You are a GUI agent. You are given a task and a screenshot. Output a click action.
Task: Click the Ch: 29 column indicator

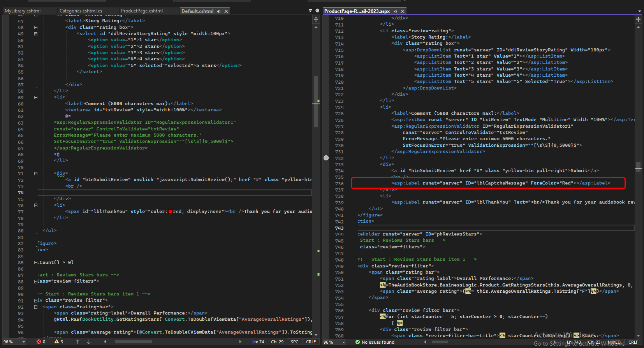(x=277, y=342)
